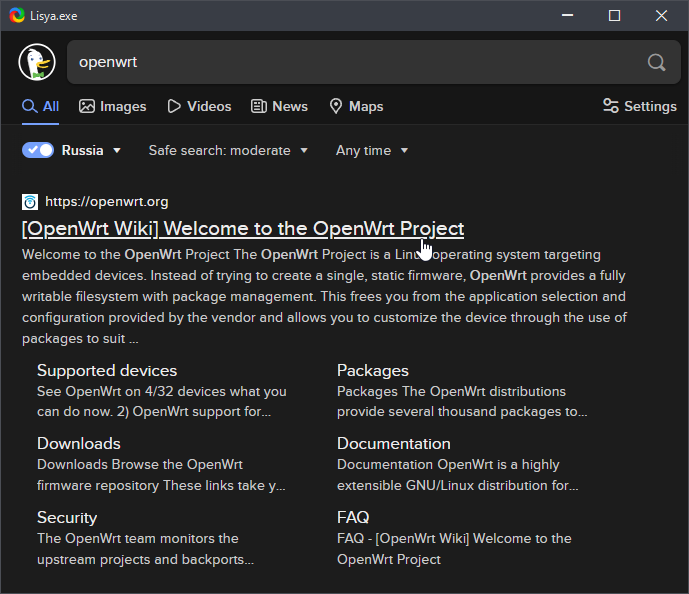Image resolution: width=689 pixels, height=594 pixels.
Task: Click text 'Documentation OpenWrt is a highly'
Action: 448,464
